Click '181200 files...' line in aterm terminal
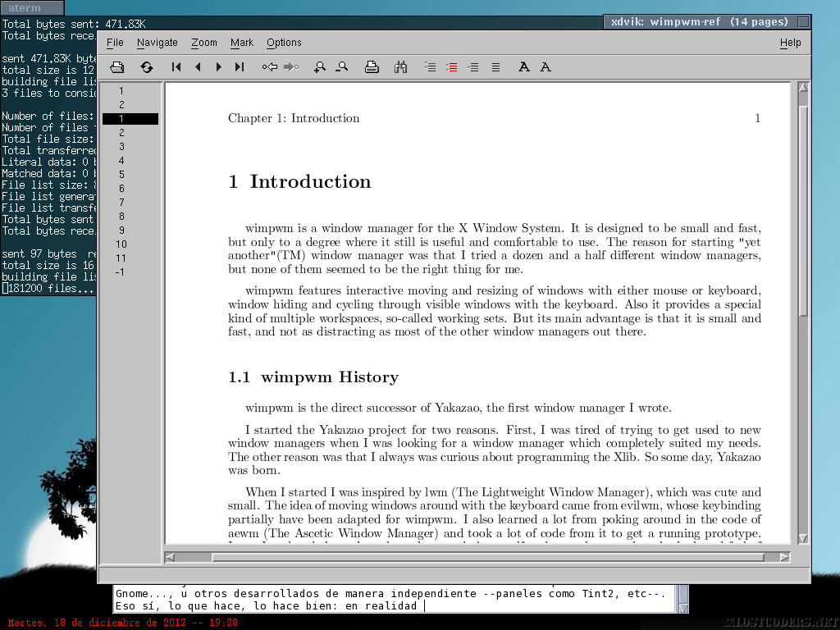Image resolution: width=840 pixels, height=630 pixels. click(x=48, y=288)
